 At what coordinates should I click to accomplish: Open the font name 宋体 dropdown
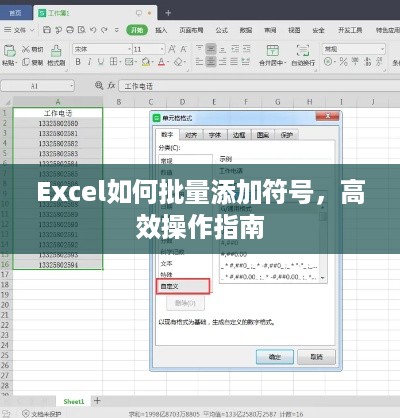coord(130,49)
